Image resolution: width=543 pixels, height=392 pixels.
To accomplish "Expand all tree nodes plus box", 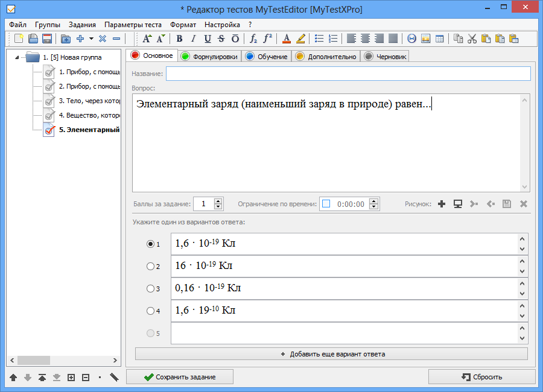I will pyautogui.click(x=71, y=378).
